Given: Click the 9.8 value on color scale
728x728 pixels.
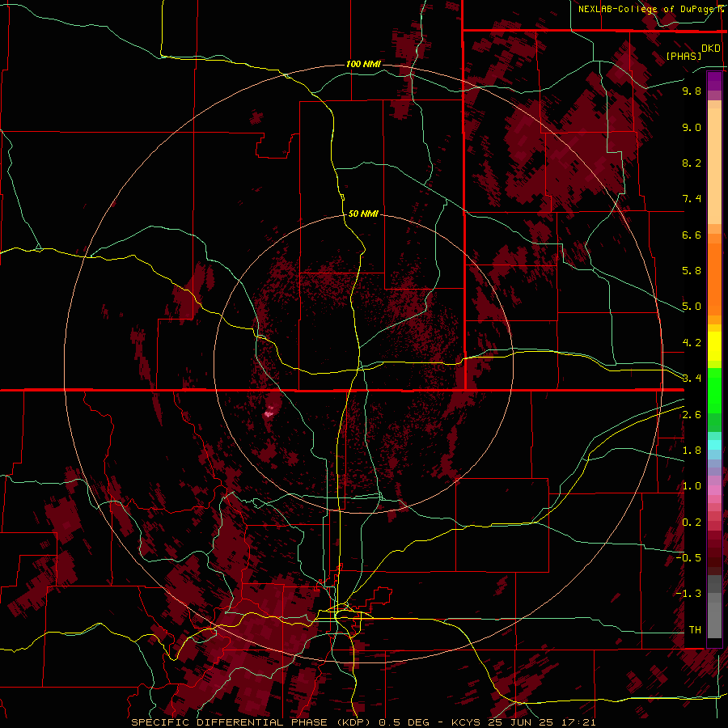Looking at the screenshot, I should (692, 91).
